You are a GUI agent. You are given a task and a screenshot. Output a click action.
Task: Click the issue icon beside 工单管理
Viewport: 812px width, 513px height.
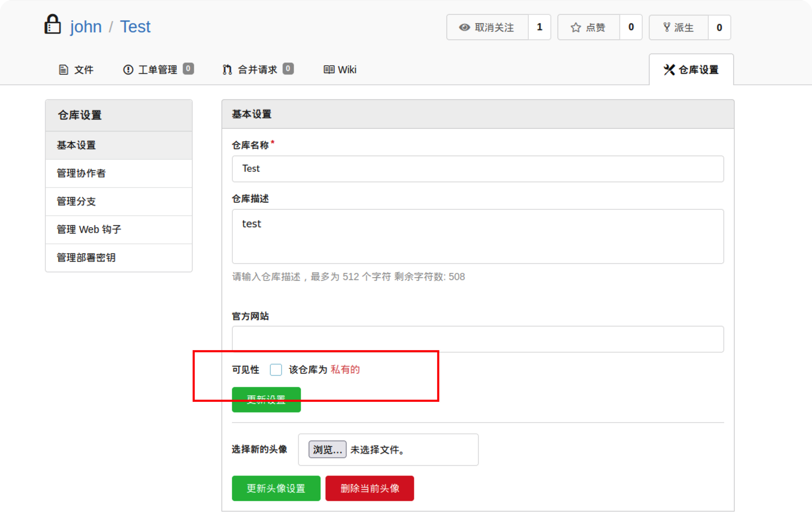click(128, 70)
